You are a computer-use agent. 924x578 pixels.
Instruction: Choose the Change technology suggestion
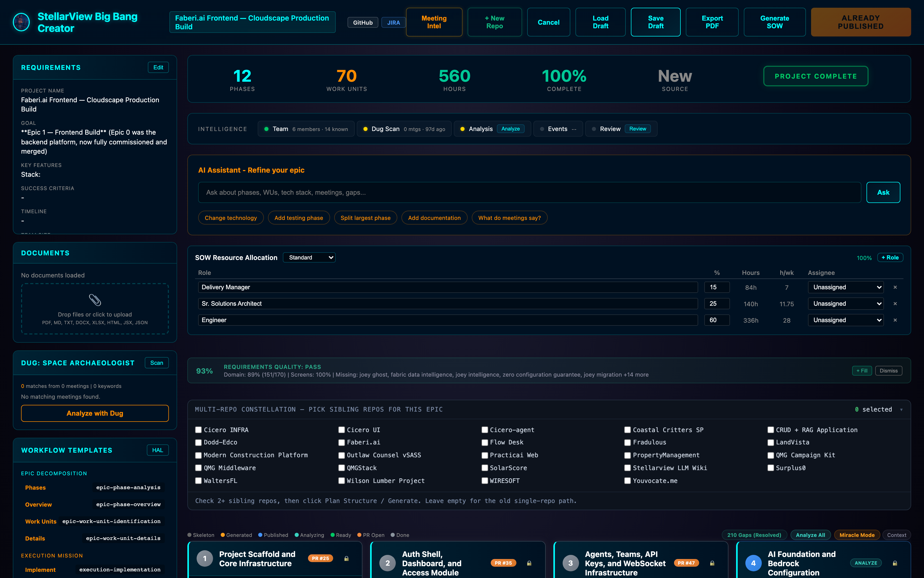[231, 218]
